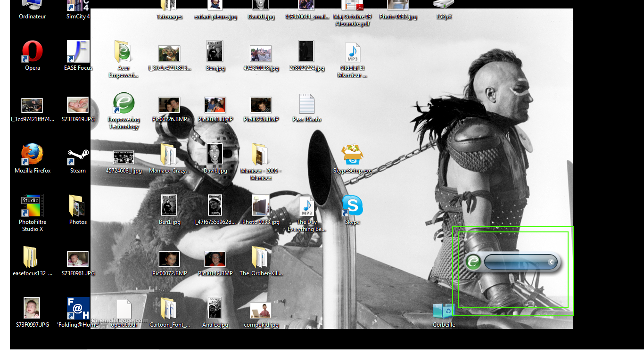
Task: Open the Corbeille recycle bin
Action: (444, 311)
